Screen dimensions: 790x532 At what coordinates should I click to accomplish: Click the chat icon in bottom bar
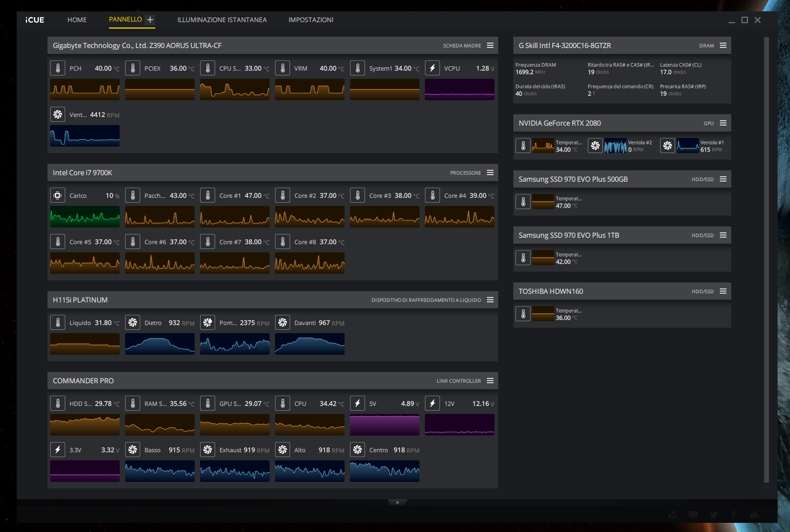pyautogui.click(x=693, y=515)
